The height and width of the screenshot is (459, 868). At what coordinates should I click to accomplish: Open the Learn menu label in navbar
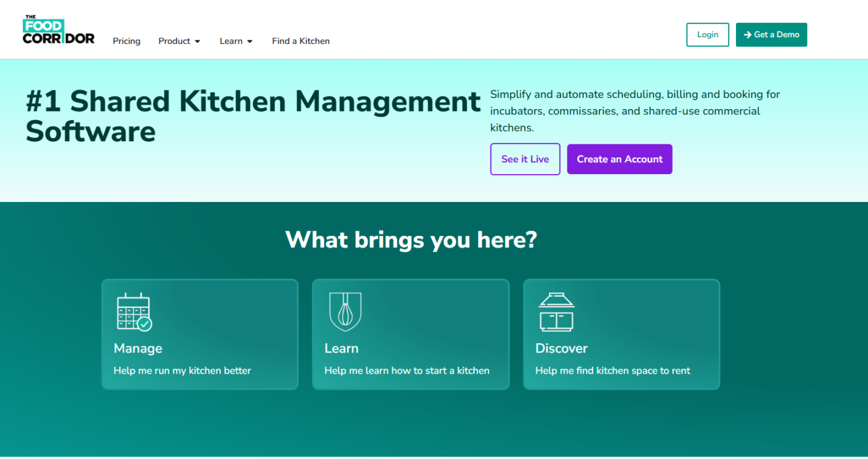click(x=231, y=41)
